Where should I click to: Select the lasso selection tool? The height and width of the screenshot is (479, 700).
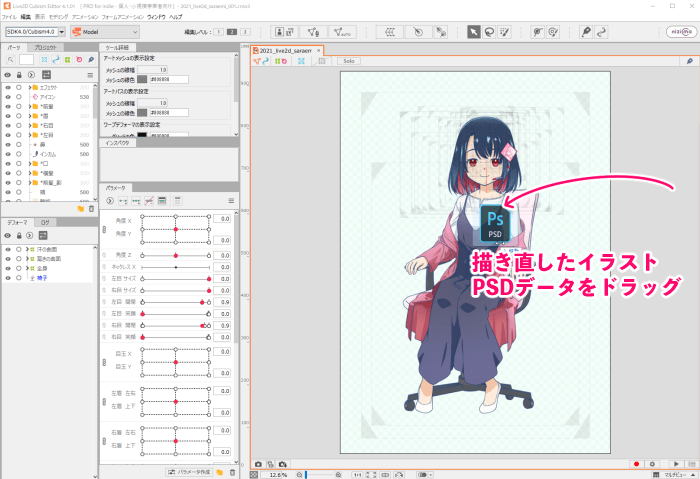tap(489, 32)
